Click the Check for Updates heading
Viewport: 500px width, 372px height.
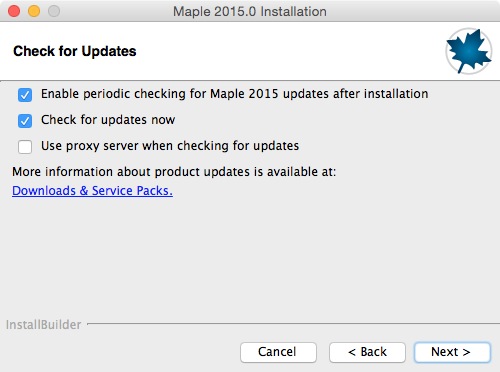click(75, 51)
